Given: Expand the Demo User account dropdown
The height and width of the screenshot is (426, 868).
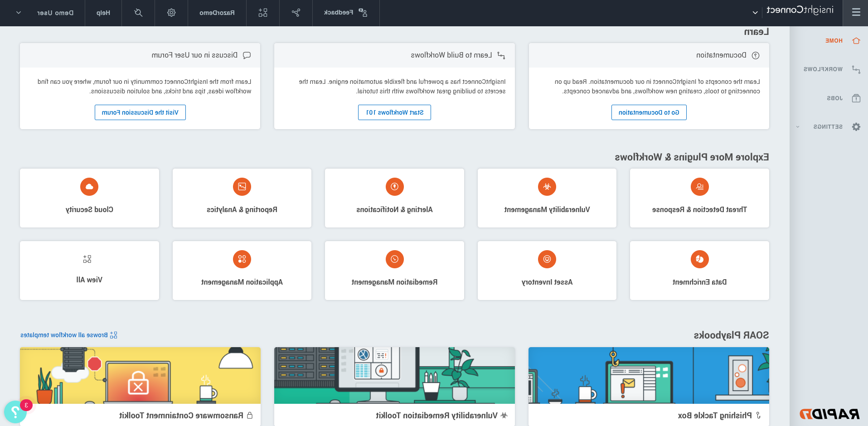Looking at the screenshot, I should tap(18, 13).
